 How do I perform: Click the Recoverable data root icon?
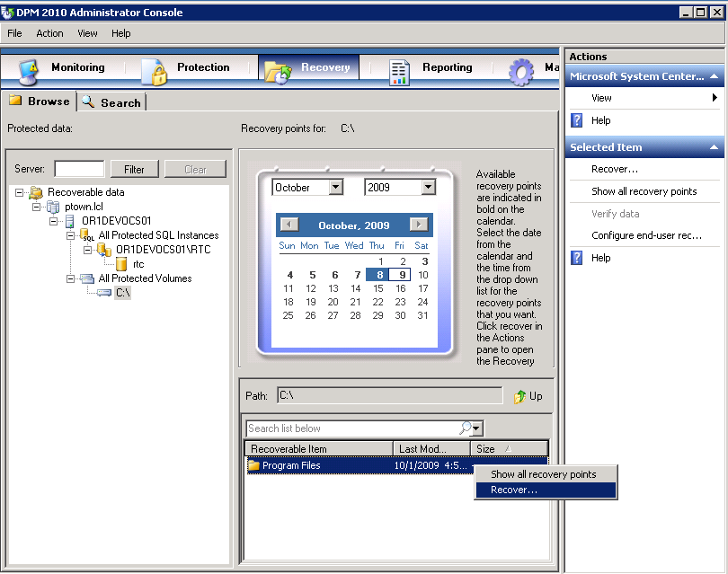tap(36, 192)
